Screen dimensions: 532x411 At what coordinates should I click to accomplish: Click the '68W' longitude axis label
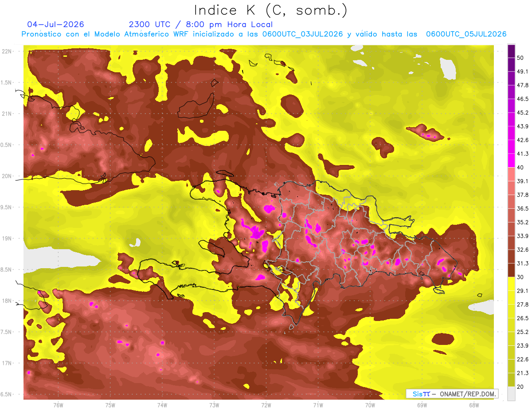474,405
